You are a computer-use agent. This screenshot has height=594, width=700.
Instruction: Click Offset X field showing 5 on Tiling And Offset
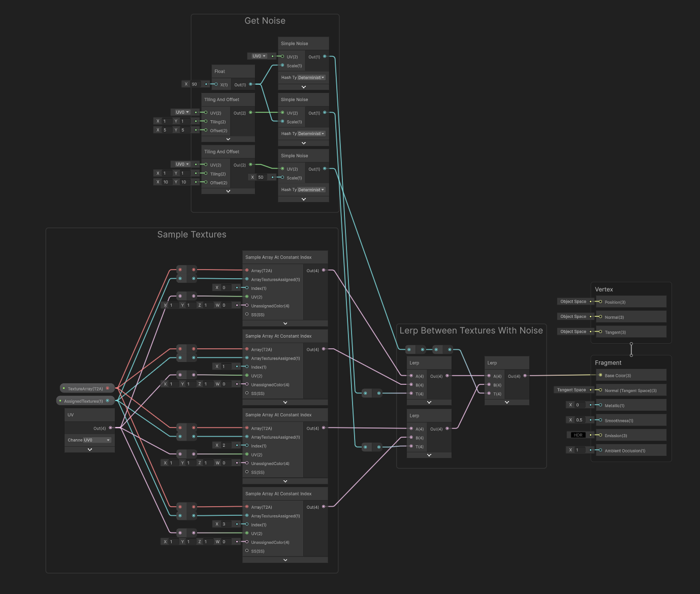pos(167,130)
